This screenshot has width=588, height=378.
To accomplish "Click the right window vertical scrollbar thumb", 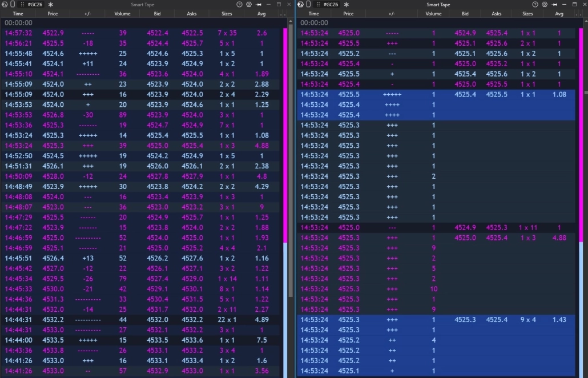I will click(586, 93).
